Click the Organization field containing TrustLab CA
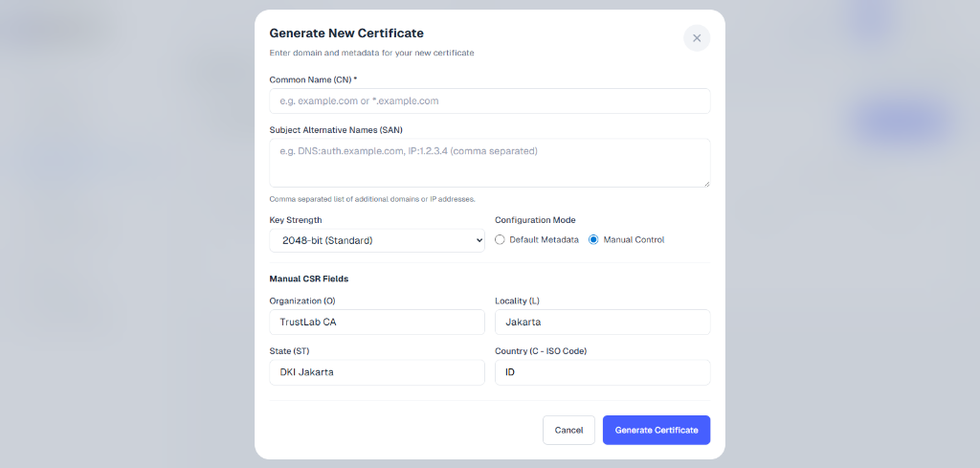 (377, 322)
